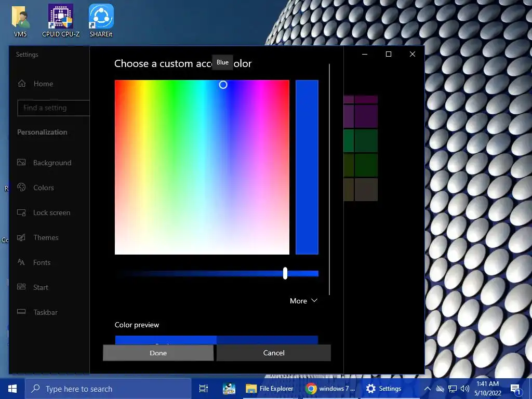Image resolution: width=532 pixels, height=399 pixels.
Task: Click the Type here to search box
Action: tap(108, 389)
